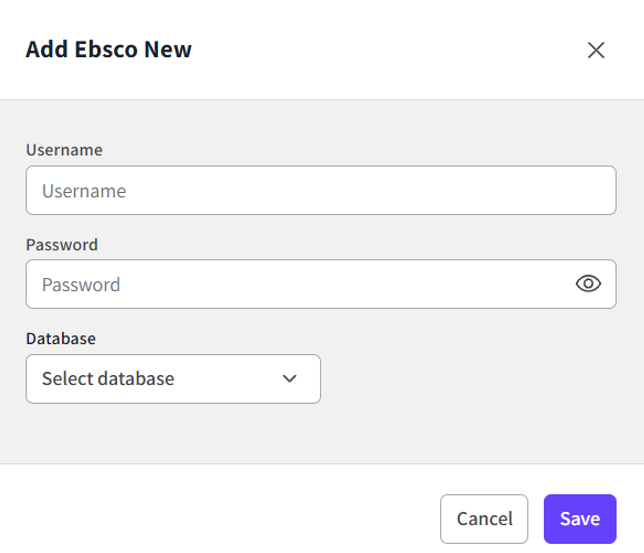644x553 pixels.
Task: Open the Select database dropdown
Action: [173, 379]
